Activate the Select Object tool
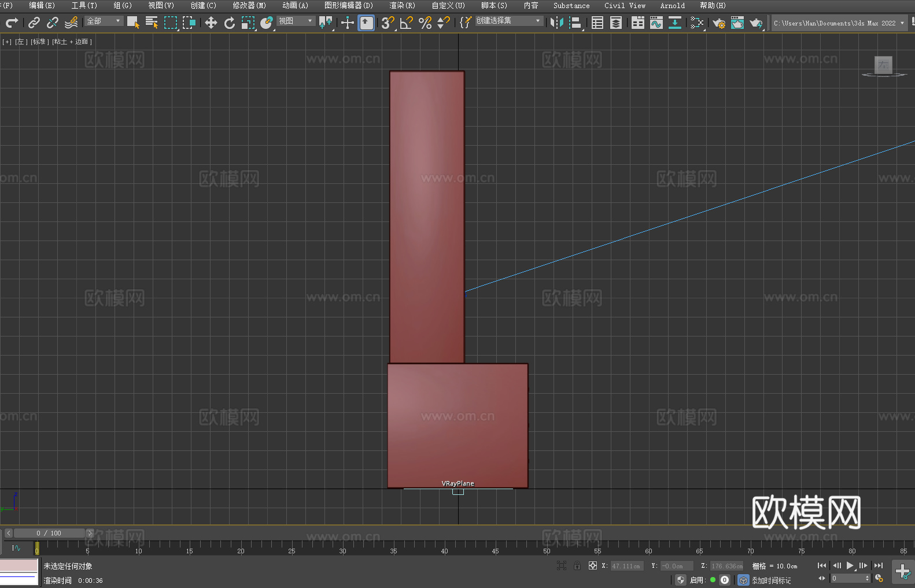This screenshot has width=915, height=588. click(x=133, y=23)
